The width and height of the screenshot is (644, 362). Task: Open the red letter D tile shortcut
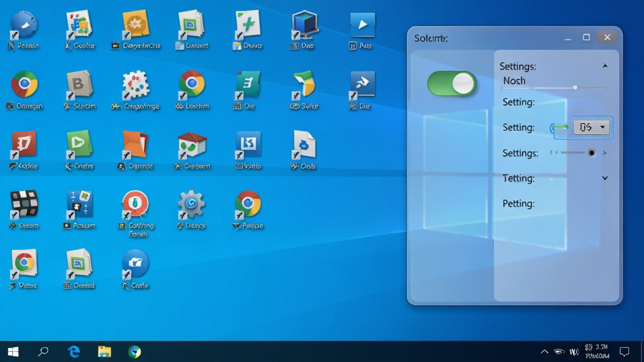23,145
